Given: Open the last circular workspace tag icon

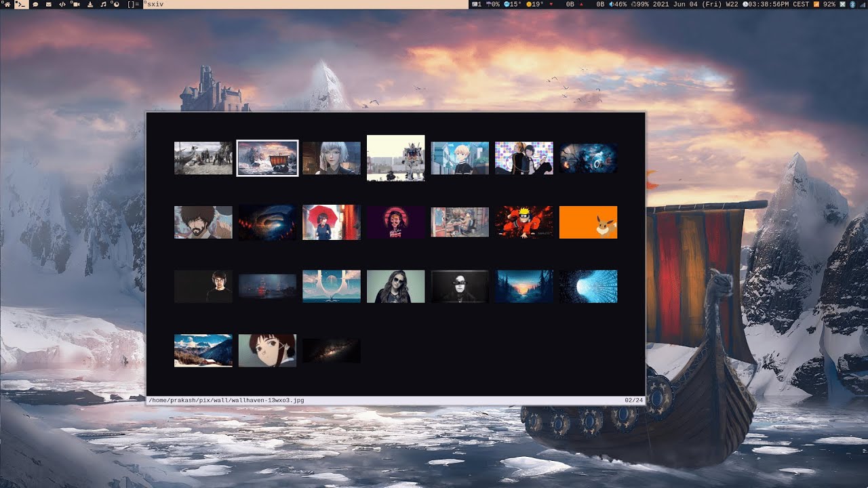Looking at the screenshot, I should pos(115,4).
